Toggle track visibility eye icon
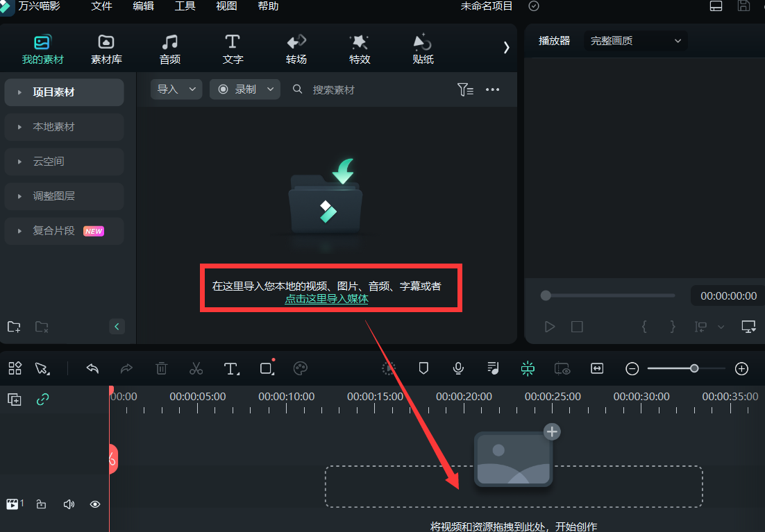The width and height of the screenshot is (765, 532). coord(95,504)
